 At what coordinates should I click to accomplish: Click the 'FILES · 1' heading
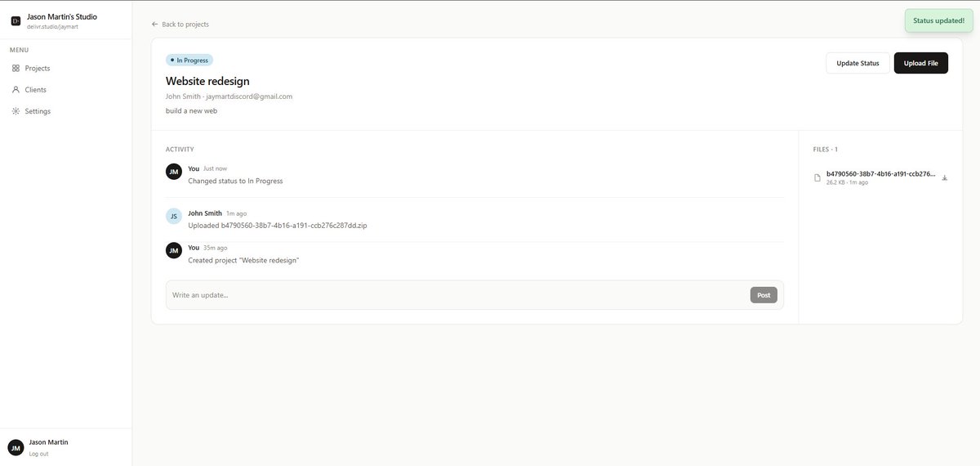826,150
